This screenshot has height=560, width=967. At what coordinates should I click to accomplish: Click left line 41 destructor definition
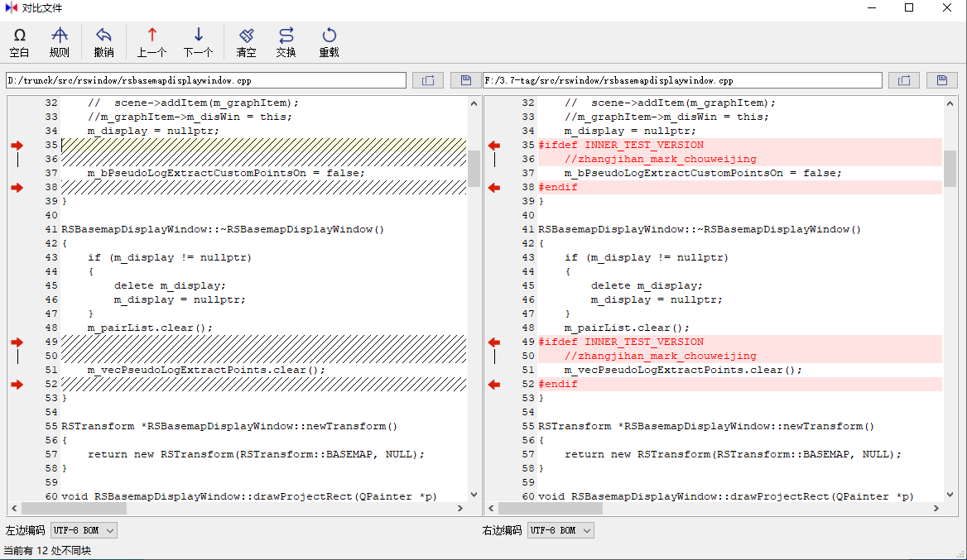(x=223, y=229)
